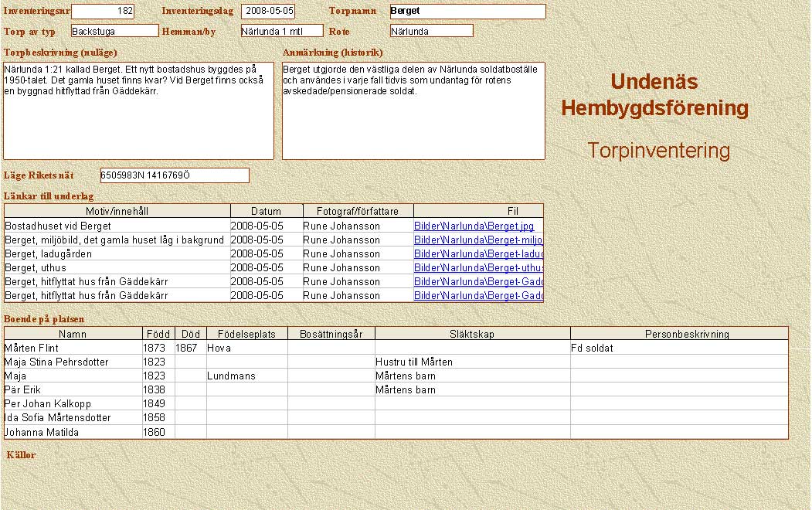
Task: Click the Inventeringsnr field containing 182
Action: [x=102, y=12]
